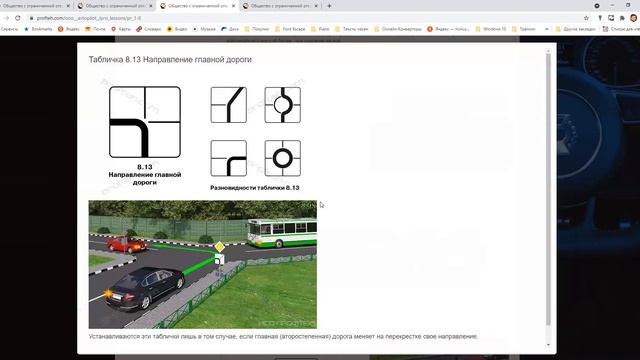The image size is (640, 360).
Task: Expand the bookmarks overflow chevron
Action: coord(547,29)
